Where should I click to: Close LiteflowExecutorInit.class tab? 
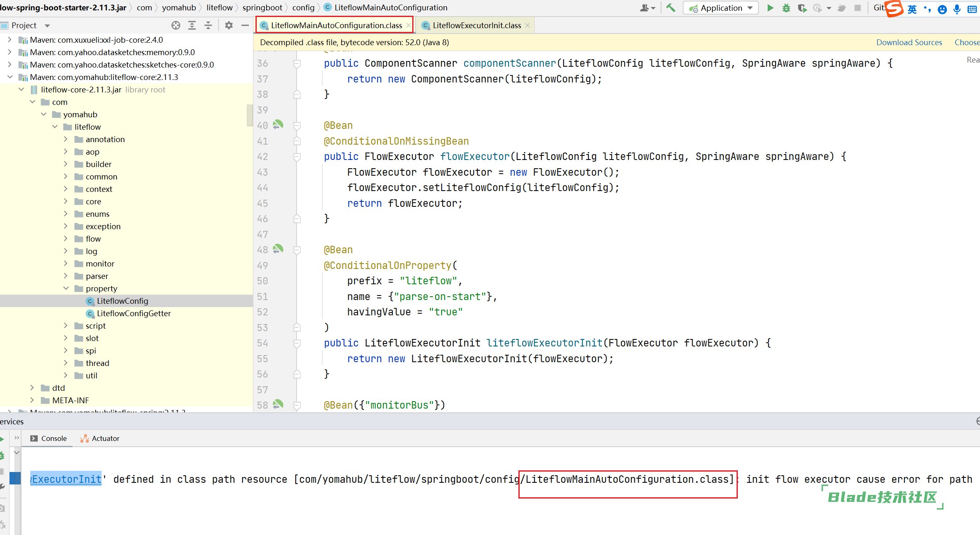tap(528, 25)
